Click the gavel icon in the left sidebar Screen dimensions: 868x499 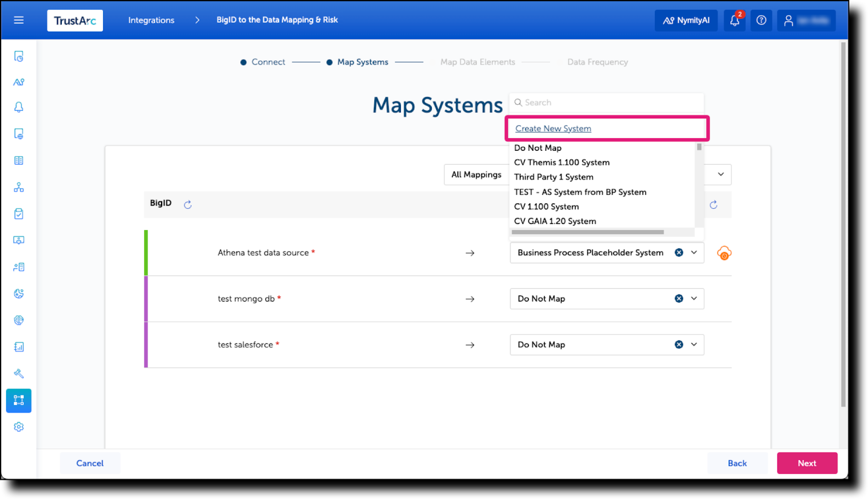point(18,373)
